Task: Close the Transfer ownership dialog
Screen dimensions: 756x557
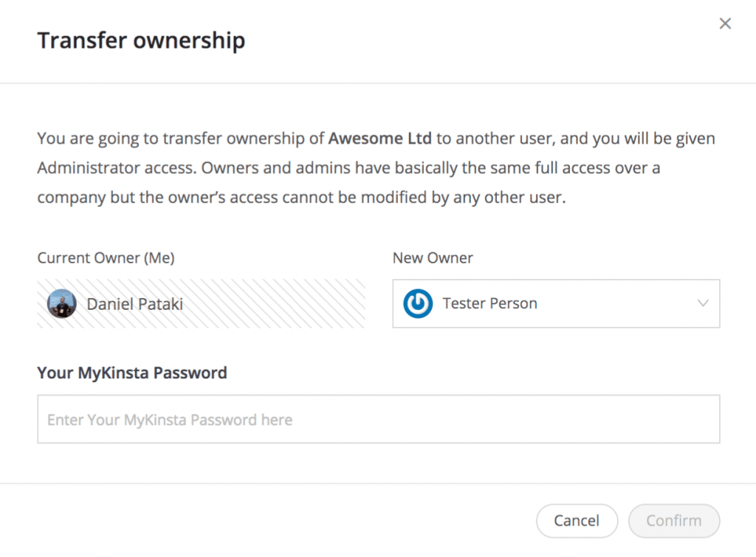Action: click(x=725, y=24)
